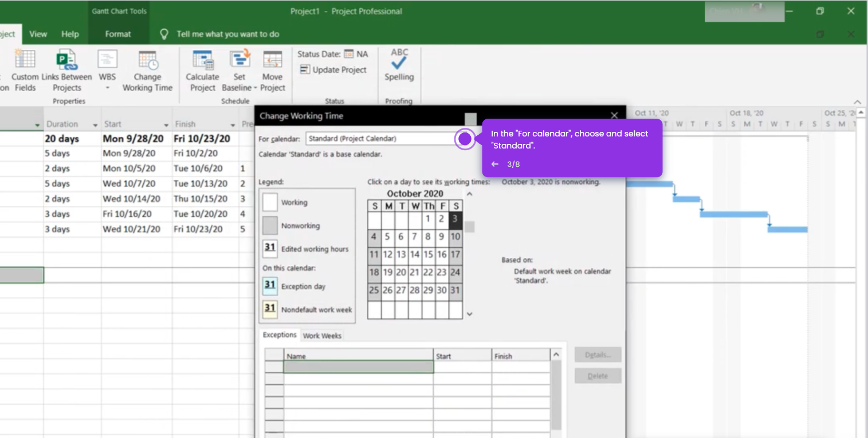Click the exceptions list scroll up arrow
This screenshot has width=868, height=438.
[556, 355]
